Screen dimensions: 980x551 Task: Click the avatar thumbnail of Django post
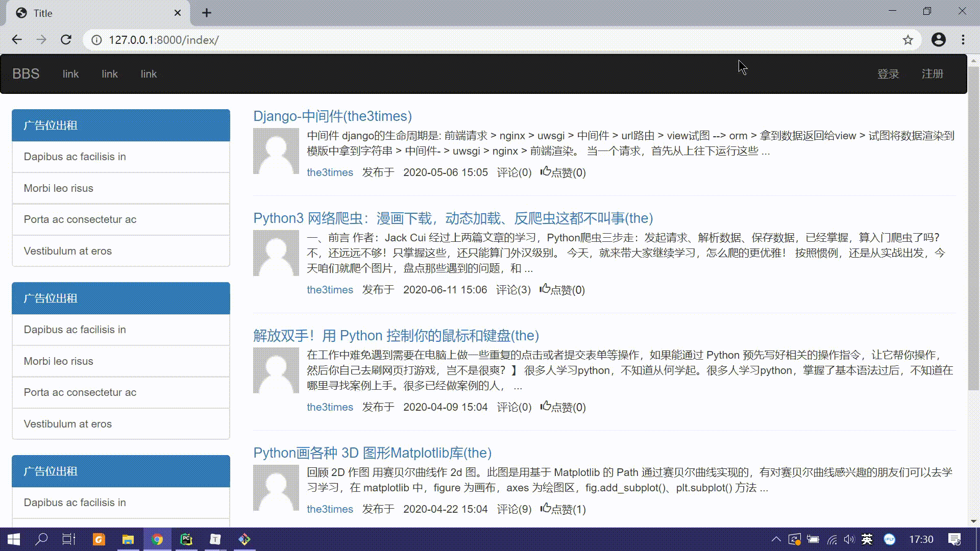(x=276, y=151)
